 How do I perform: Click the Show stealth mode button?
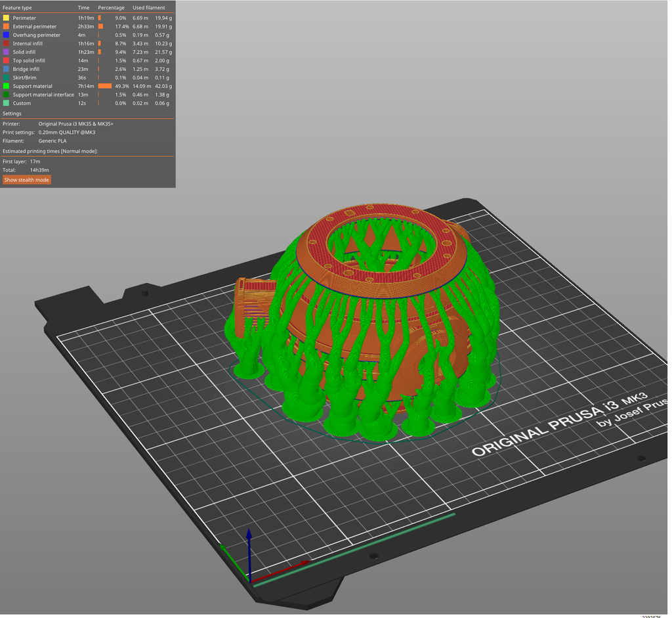point(26,179)
